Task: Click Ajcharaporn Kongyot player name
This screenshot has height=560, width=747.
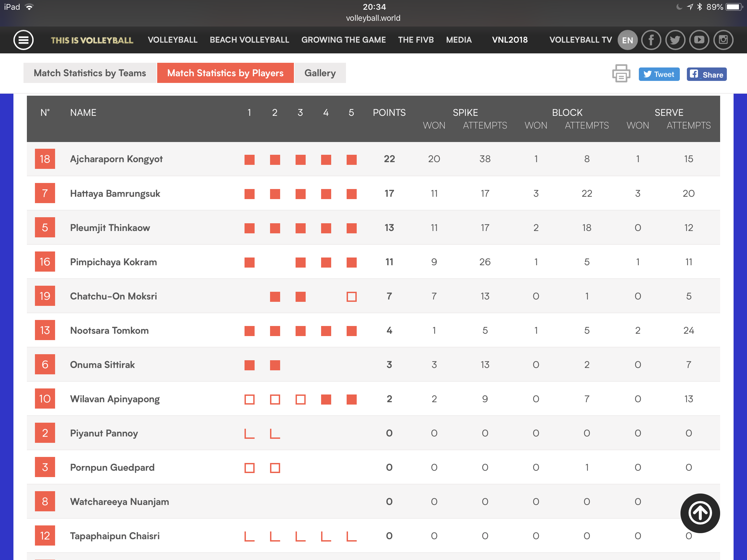Action: pyautogui.click(x=116, y=159)
